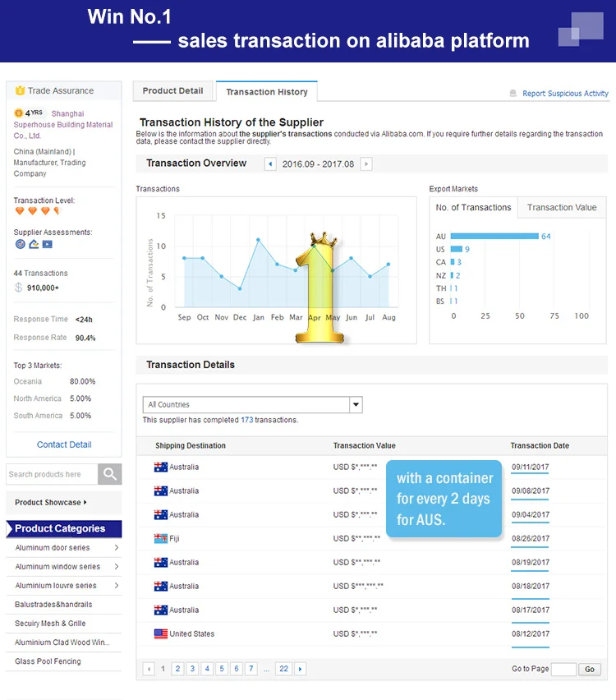The width and height of the screenshot is (616, 700).
Task: Click the previous page arrow in pagination
Action: point(149,669)
